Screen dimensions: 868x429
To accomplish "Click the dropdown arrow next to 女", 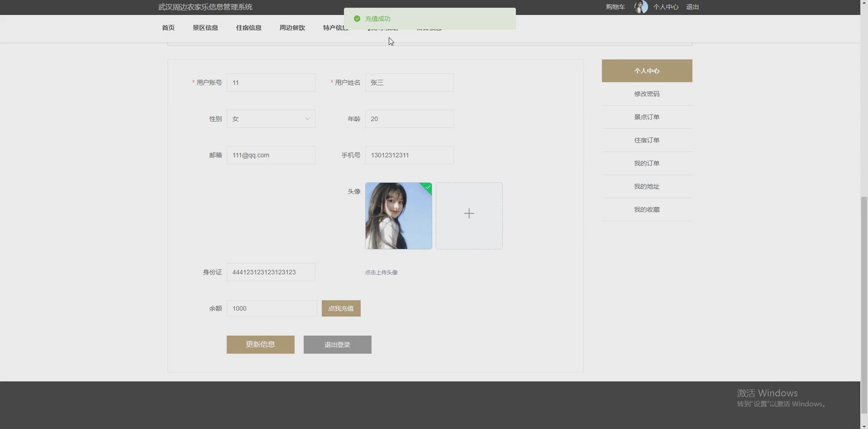I will coord(307,119).
